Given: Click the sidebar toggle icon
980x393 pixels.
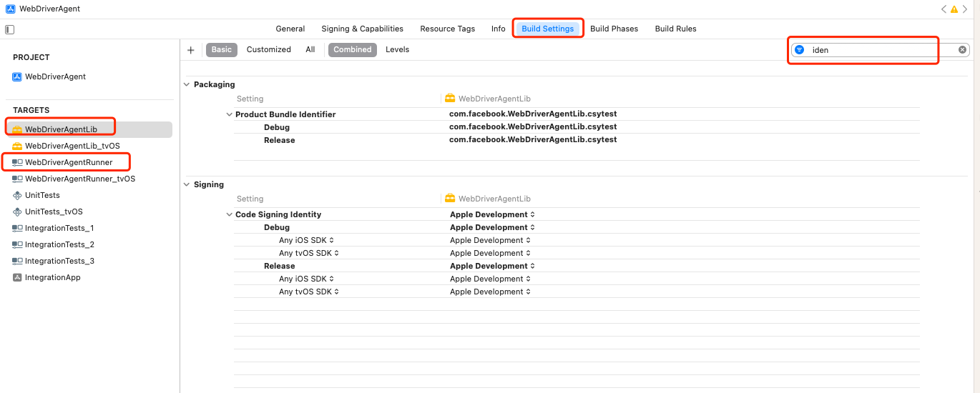Looking at the screenshot, I should (10, 29).
